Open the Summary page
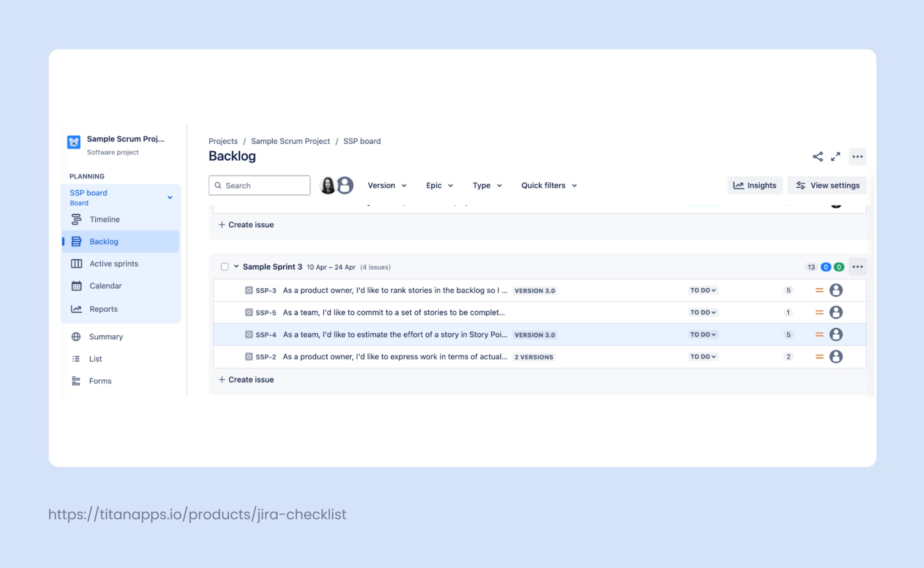Image resolution: width=924 pixels, height=568 pixels. coord(106,336)
